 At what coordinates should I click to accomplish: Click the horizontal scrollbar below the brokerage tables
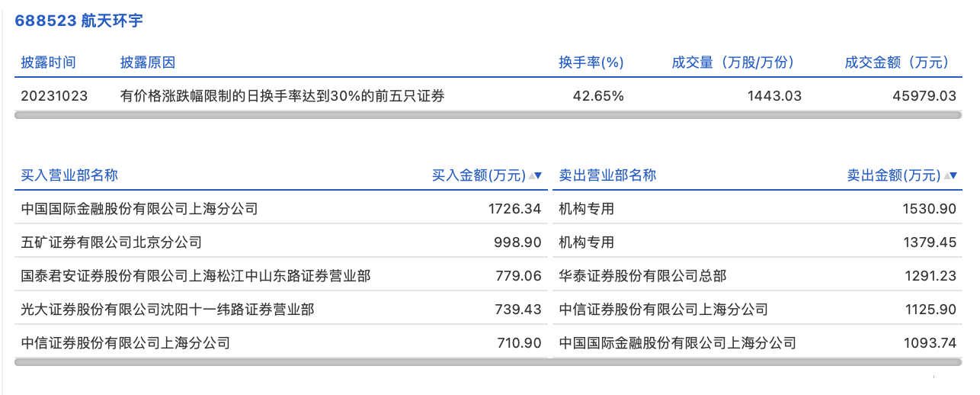488,362
